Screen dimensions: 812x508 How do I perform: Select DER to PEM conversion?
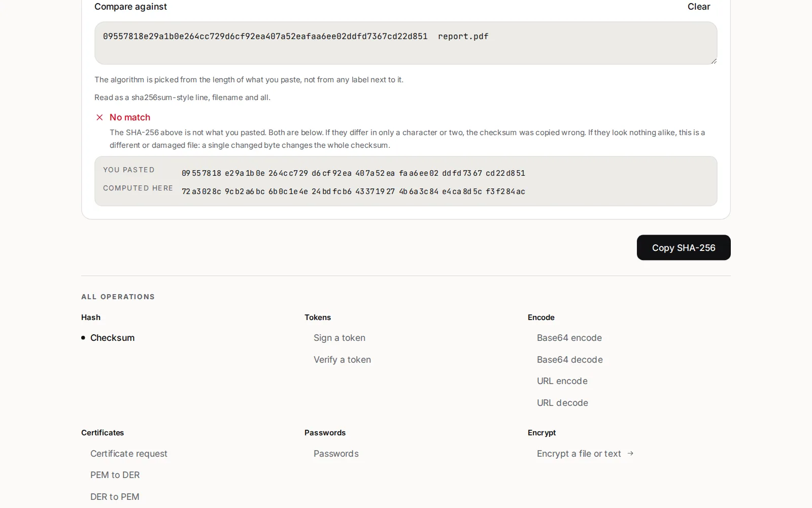(x=115, y=497)
